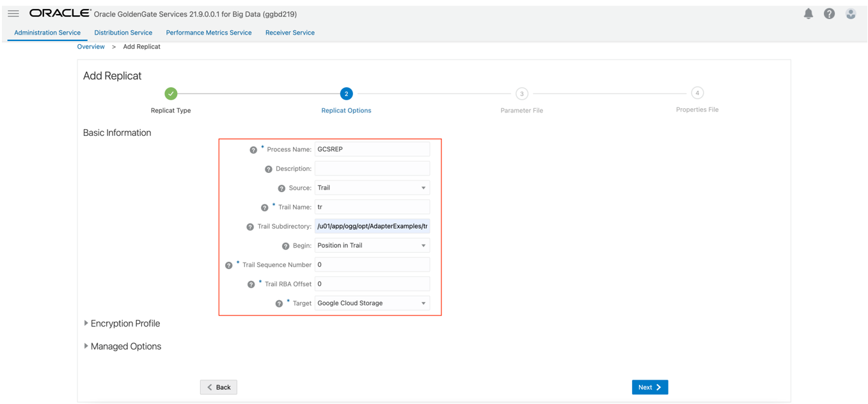
Task: Click the Oracle GoldenGate Services product title
Action: (x=195, y=14)
